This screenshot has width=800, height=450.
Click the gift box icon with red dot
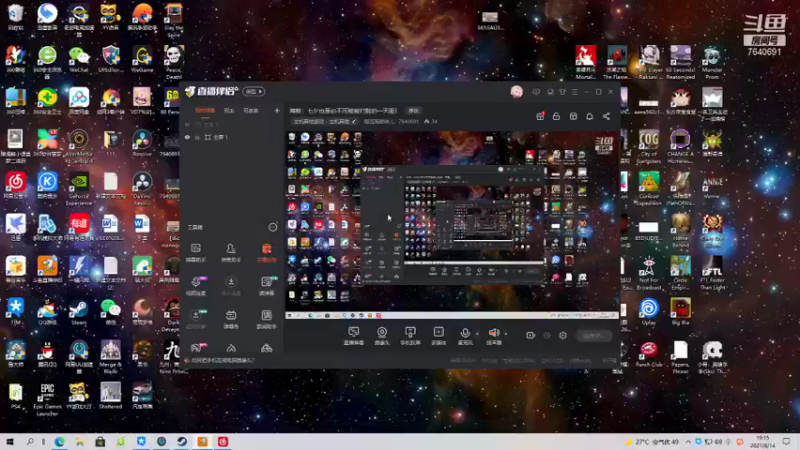[540, 116]
